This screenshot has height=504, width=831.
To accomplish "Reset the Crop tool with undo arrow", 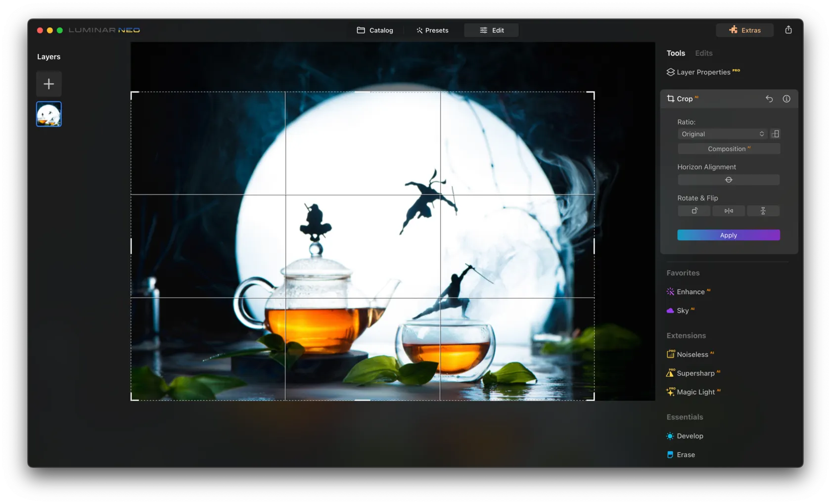I will tap(769, 99).
